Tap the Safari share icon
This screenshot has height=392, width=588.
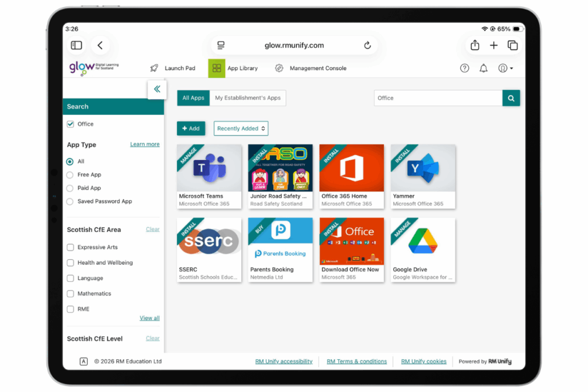pyautogui.click(x=475, y=45)
